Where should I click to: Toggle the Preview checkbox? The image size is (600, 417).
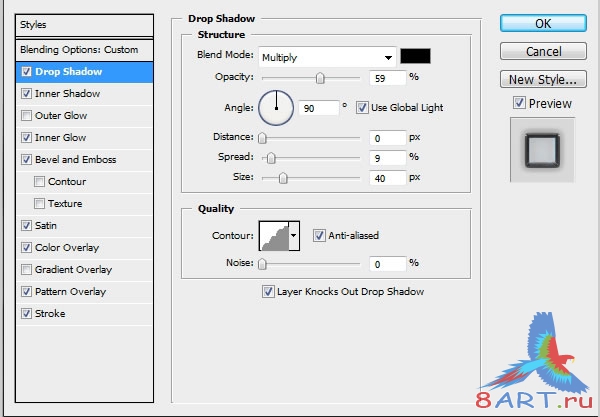(519, 103)
